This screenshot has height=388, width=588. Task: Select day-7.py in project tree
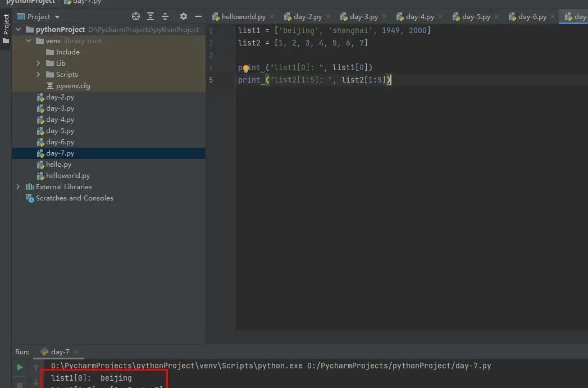[60, 153]
